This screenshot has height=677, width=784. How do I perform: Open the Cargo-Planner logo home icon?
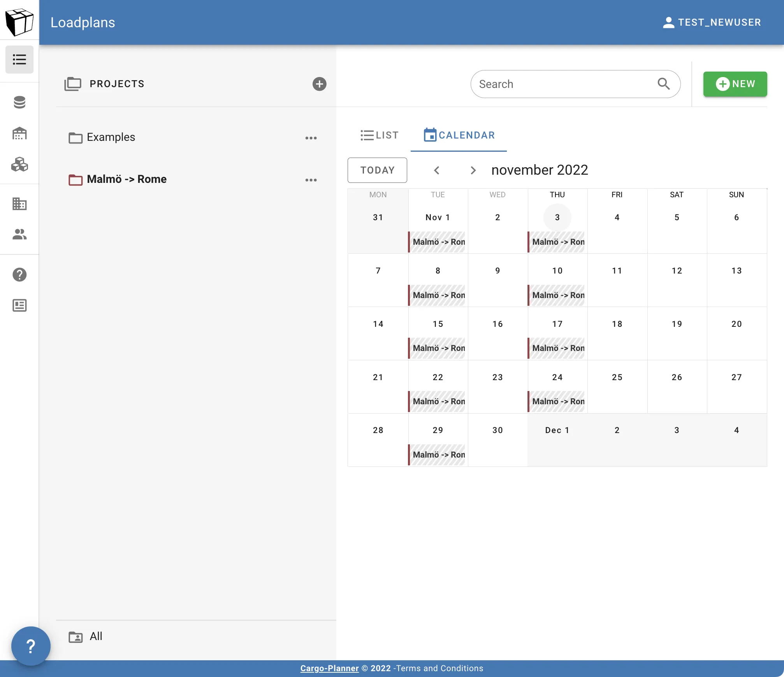coord(19,22)
